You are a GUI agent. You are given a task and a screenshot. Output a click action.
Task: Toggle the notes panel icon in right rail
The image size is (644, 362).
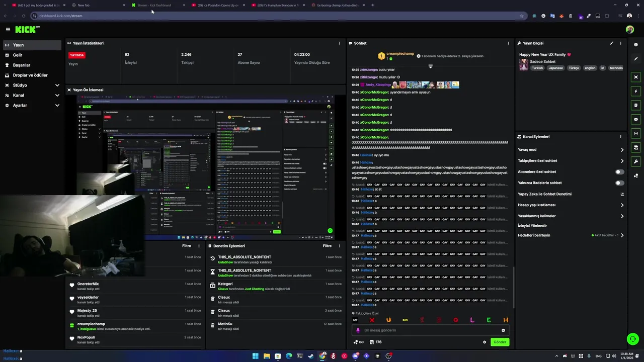[636, 105]
